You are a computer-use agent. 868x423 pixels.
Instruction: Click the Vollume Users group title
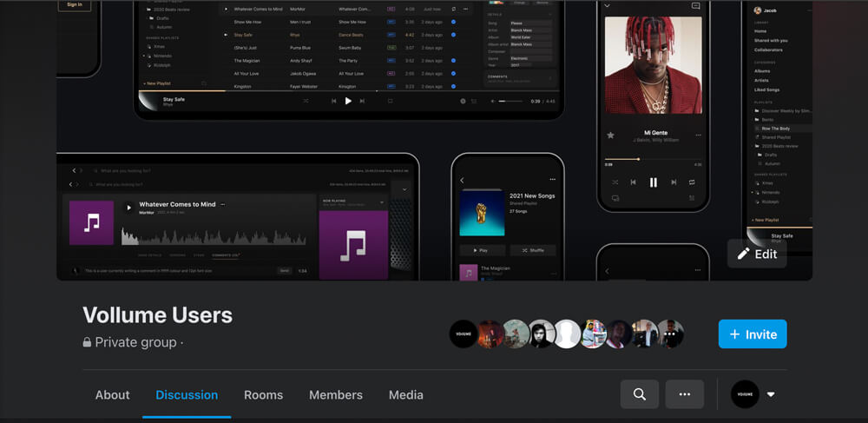click(x=158, y=315)
